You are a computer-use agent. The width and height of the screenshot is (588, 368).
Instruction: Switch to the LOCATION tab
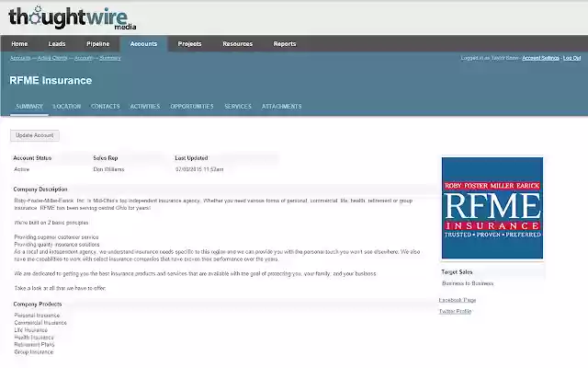(67, 107)
